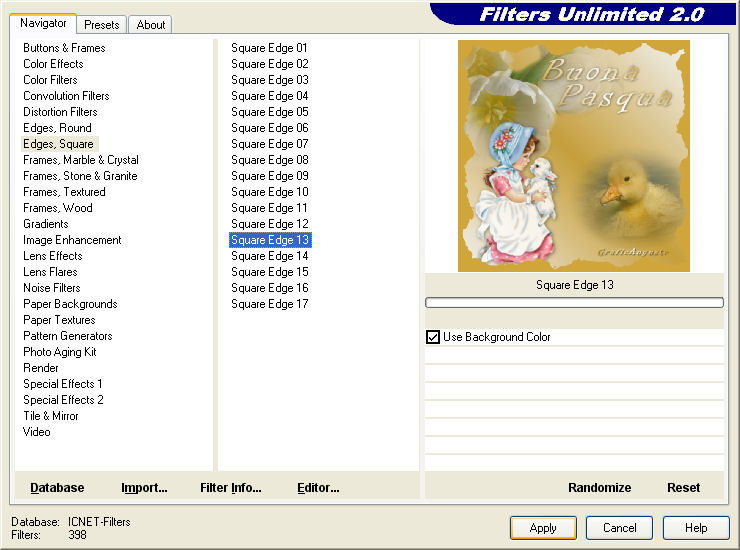Open Help
This screenshot has width=740, height=550.
696,528
